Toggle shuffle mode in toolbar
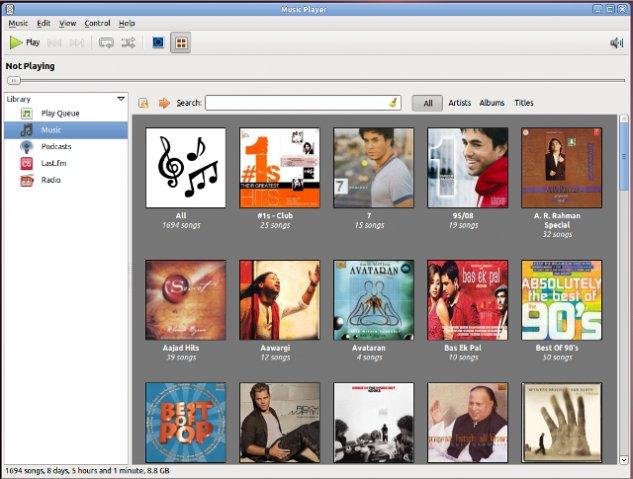 [x=128, y=43]
